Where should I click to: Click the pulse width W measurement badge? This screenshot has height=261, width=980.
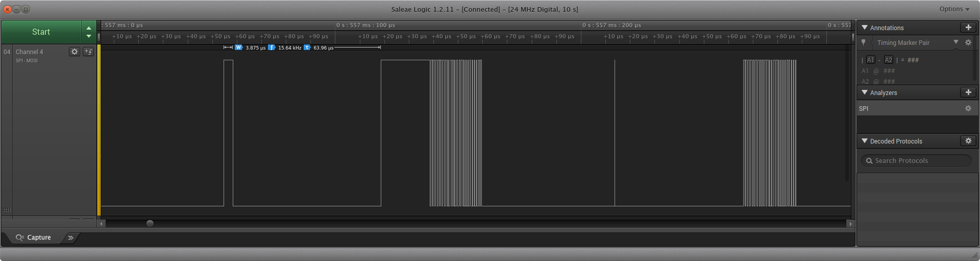coord(238,48)
